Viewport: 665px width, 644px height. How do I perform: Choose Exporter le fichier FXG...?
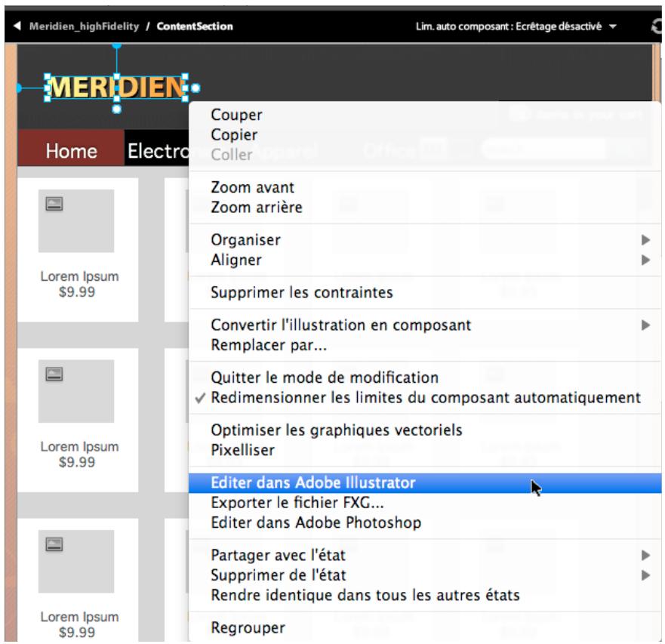425,503
